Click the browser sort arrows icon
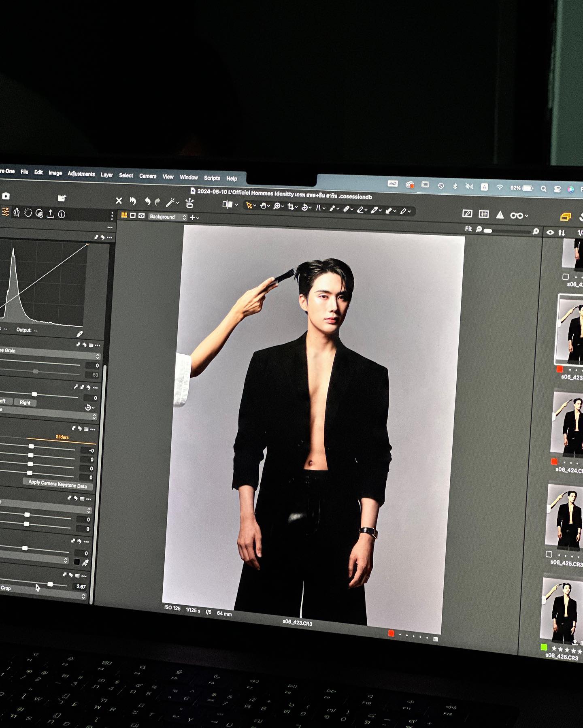Screen dimensions: 583x728 coord(562,233)
